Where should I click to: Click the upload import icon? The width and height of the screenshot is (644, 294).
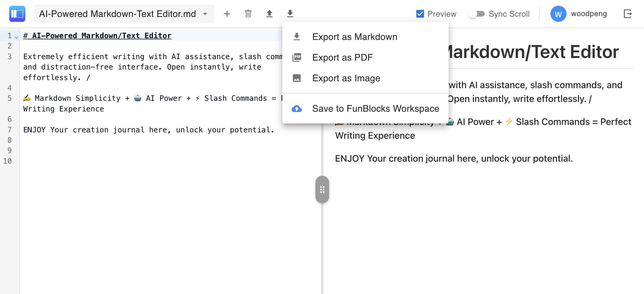pos(269,14)
